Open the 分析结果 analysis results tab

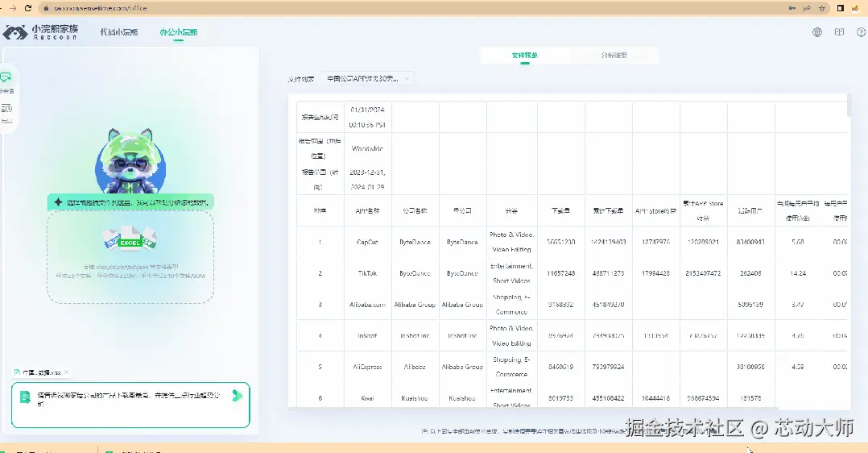tap(614, 56)
